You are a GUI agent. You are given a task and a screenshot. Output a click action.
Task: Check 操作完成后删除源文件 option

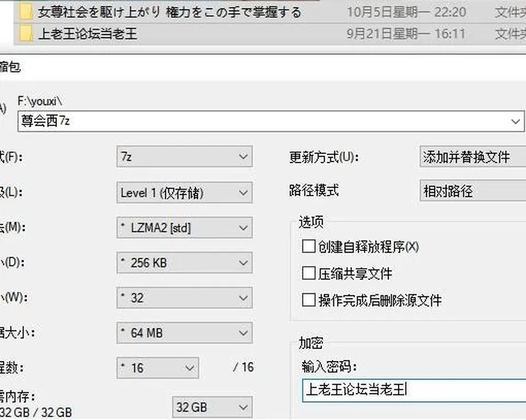point(308,300)
